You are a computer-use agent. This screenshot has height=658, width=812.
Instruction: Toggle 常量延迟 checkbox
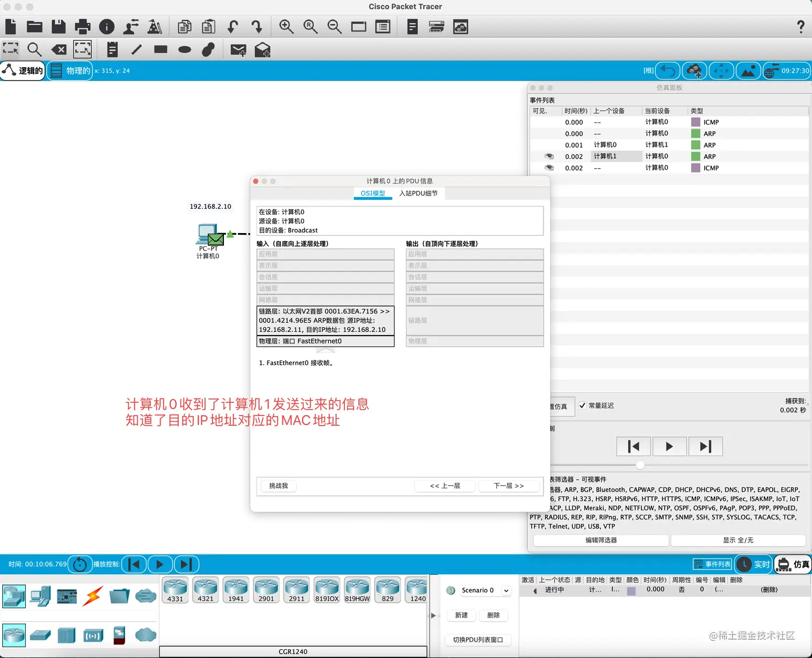click(x=582, y=406)
